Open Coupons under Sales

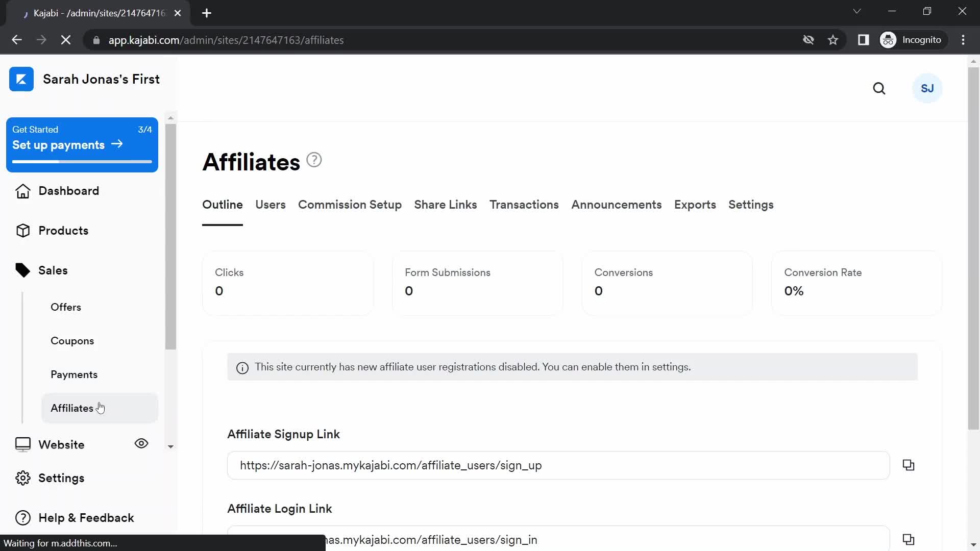tap(72, 341)
